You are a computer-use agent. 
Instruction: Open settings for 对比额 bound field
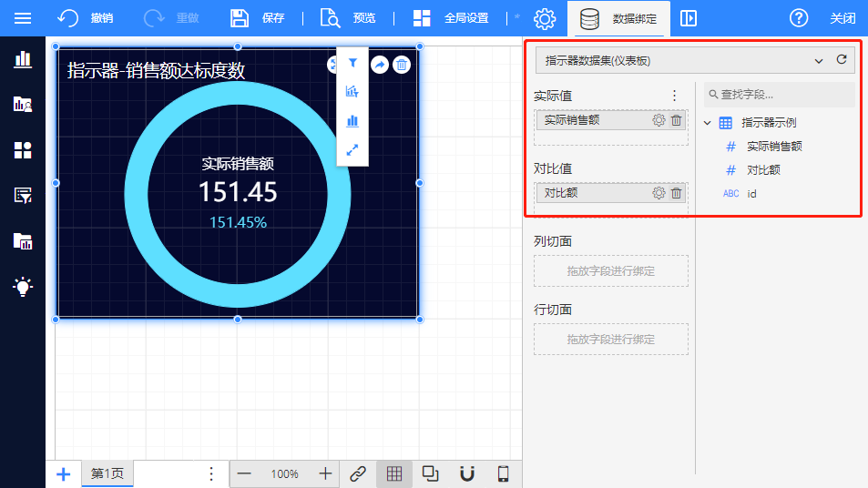659,193
